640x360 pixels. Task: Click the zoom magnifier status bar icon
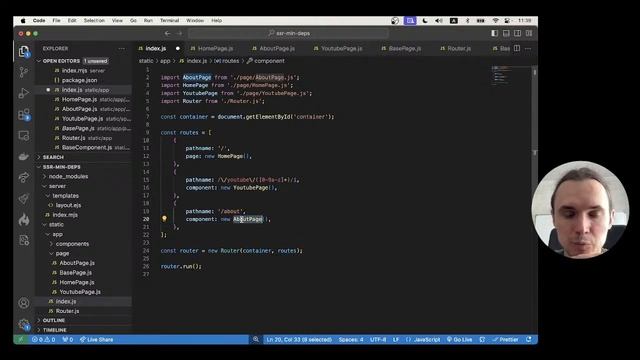256,340
